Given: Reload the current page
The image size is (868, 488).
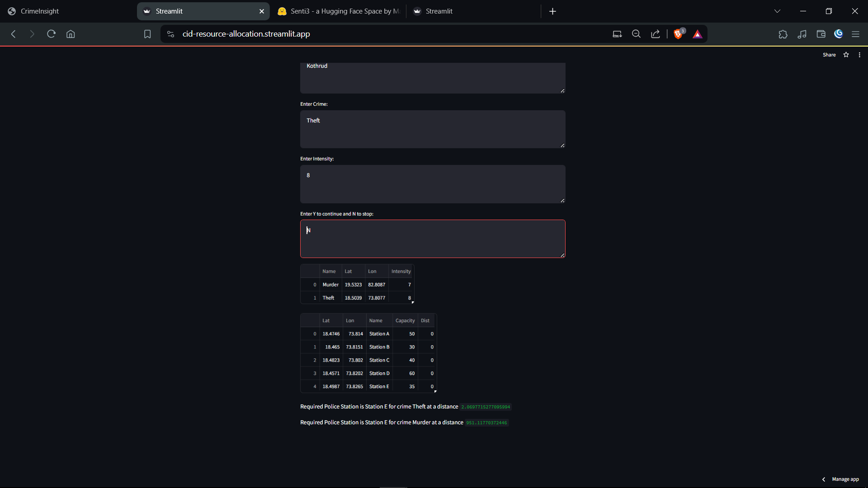Looking at the screenshot, I should point(51,34).
